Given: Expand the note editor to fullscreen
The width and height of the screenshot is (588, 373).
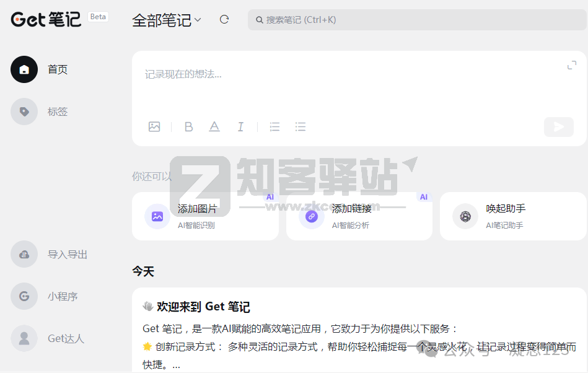Looking at the screenshot, I should (573, 64).
